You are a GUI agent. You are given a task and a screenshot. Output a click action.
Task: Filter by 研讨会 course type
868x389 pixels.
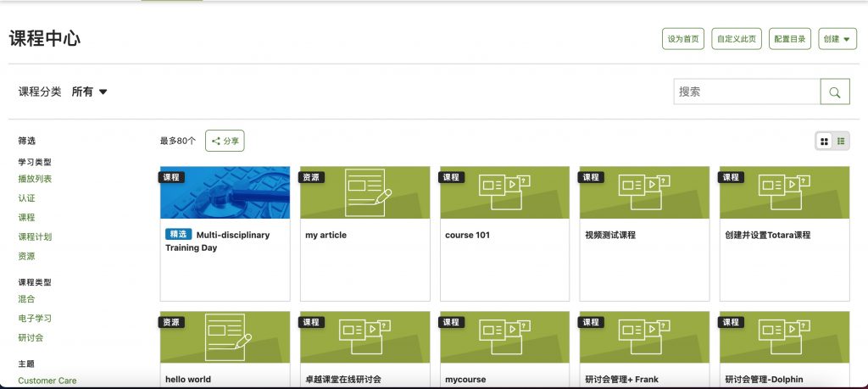tap(31, 337)
